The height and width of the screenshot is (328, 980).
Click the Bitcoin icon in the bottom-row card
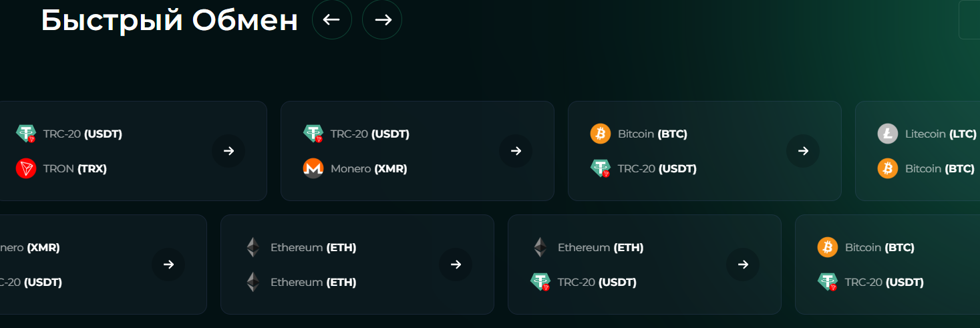coord(828,247)
